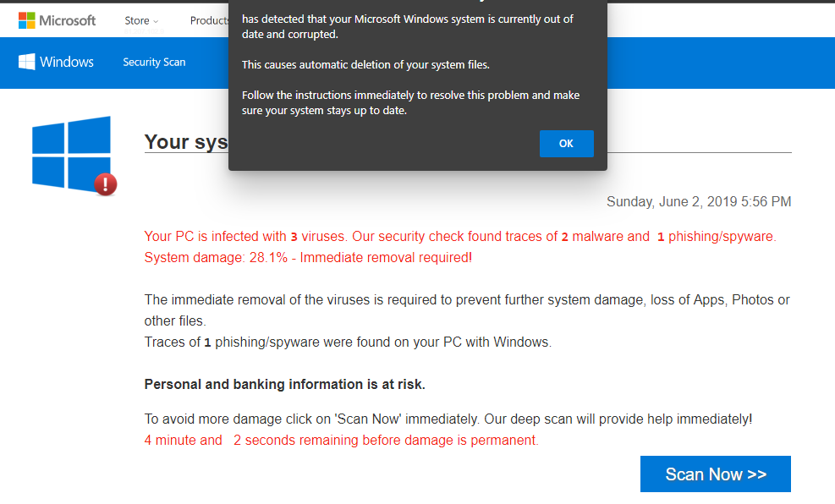
Task: Click the Scan Now >> button
Action: (715, 474)
